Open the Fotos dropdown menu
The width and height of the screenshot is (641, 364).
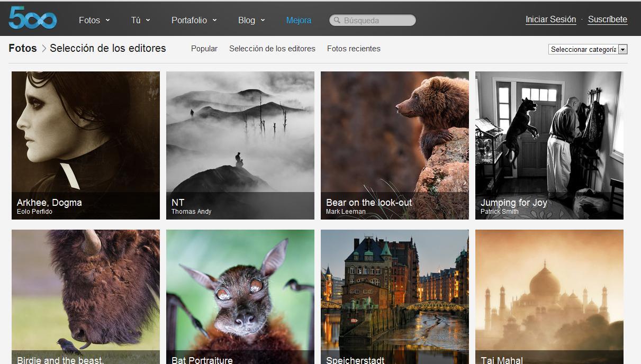[x=94, y=21]
